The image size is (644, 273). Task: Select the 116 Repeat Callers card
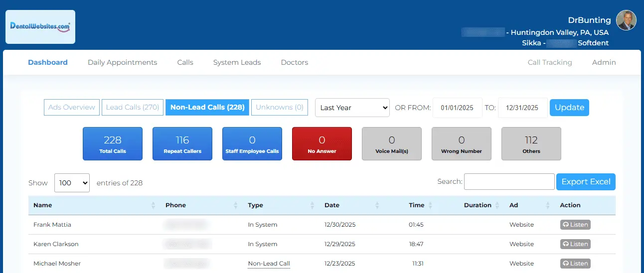(182, 144)
